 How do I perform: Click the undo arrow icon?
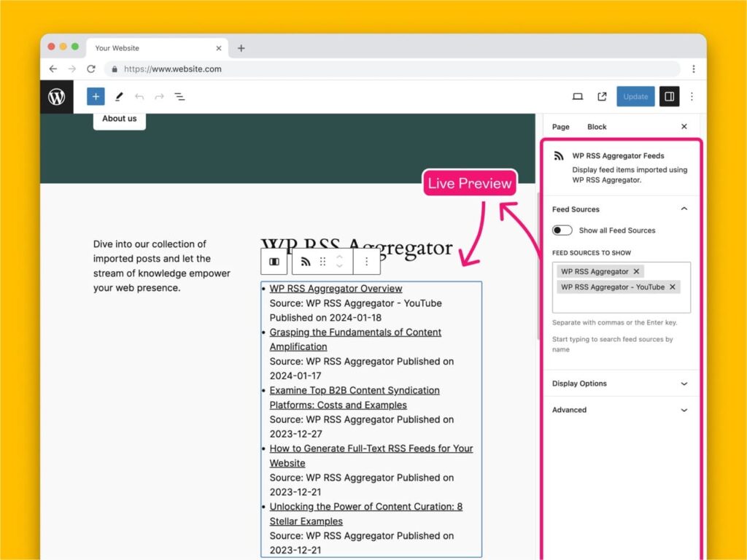139,96
